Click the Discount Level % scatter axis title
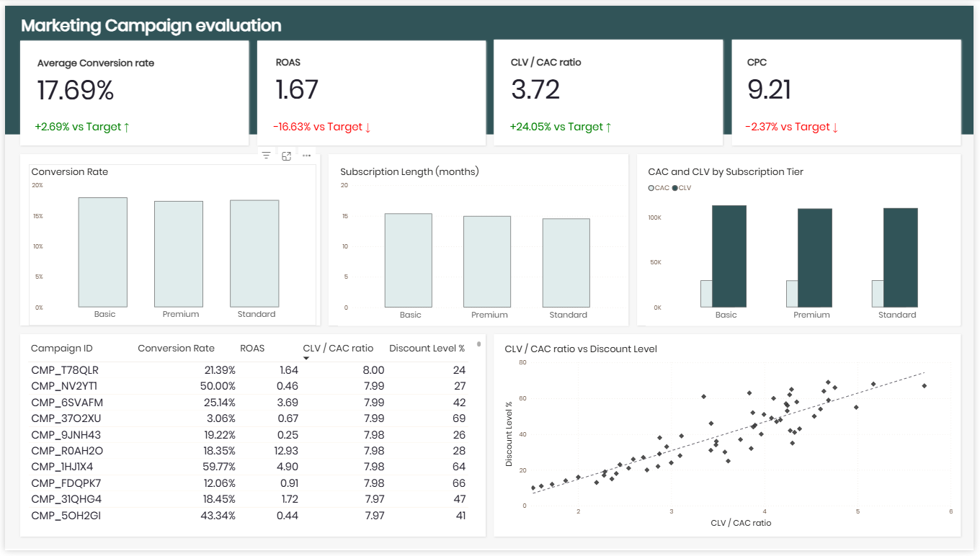Screen dimensions: 980x556 coord(509,434)
